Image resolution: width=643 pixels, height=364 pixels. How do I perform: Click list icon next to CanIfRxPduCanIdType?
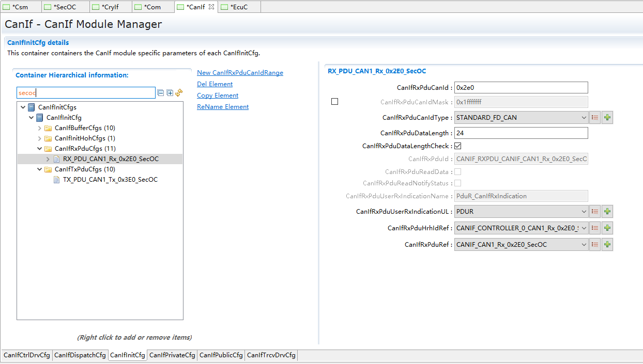(x=595, y=118)
